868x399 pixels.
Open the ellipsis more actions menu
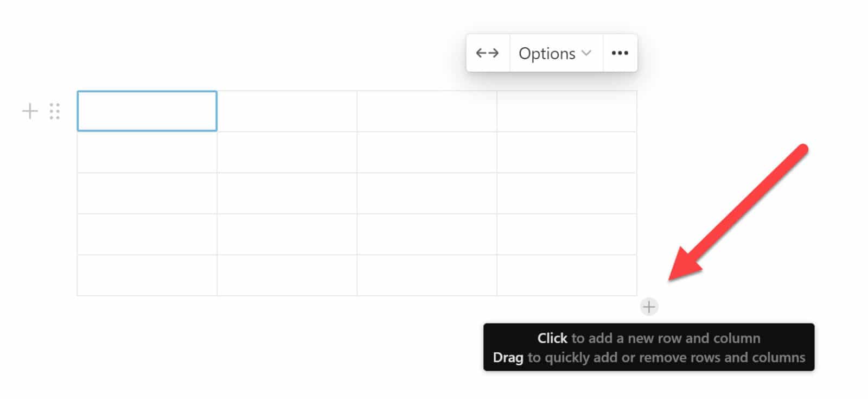(x=620, y=53)
